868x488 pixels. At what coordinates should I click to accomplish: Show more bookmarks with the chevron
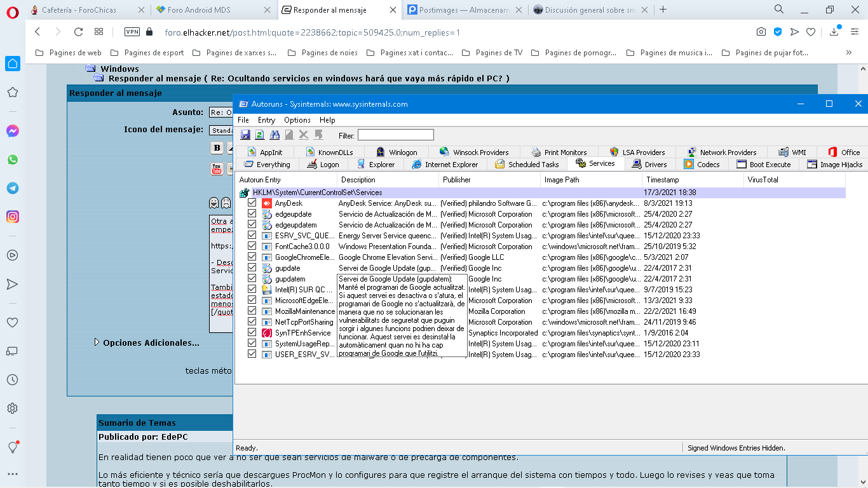(849, 53)
